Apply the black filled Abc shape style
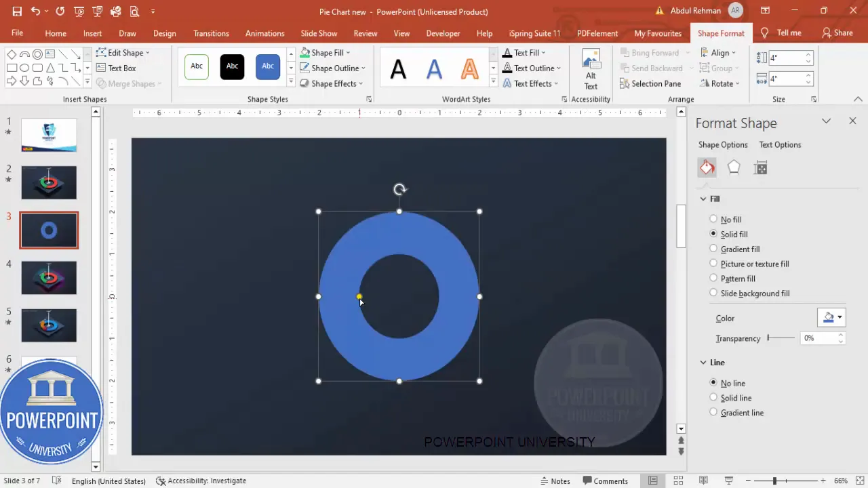868x488 pixels. 232,66
